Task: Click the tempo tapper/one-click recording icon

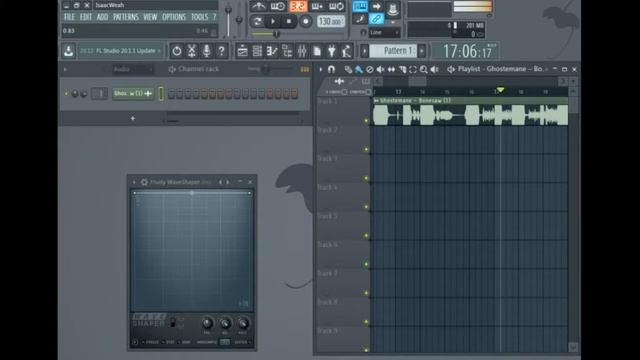Action: 177,51
